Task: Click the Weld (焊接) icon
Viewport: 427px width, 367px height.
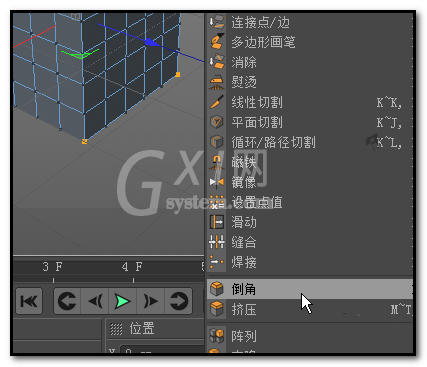Action: coord(217,262)
